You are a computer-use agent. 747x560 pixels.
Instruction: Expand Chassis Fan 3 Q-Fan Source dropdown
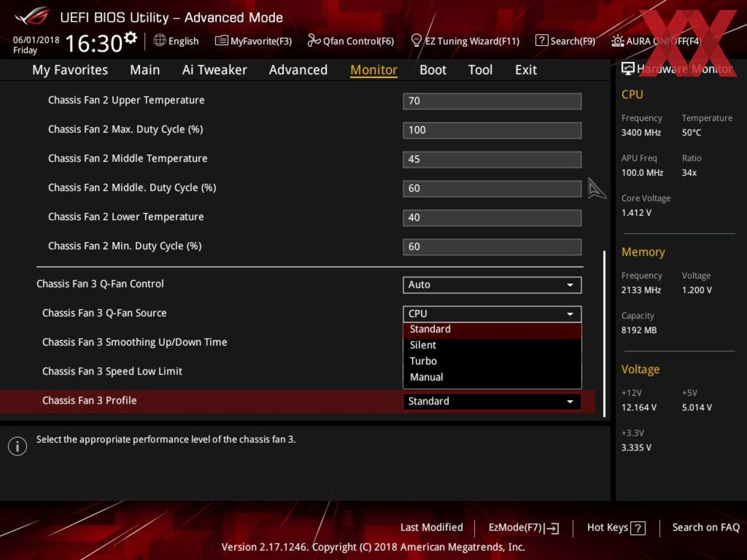pyautogui.click(x=492, y=313)
